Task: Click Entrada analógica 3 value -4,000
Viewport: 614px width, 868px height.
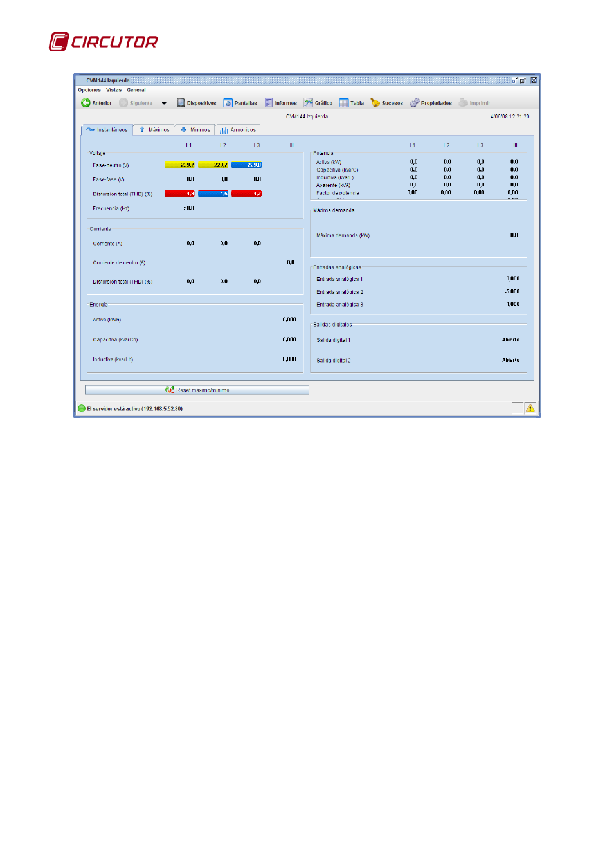Action: click(x=512, y=305)
